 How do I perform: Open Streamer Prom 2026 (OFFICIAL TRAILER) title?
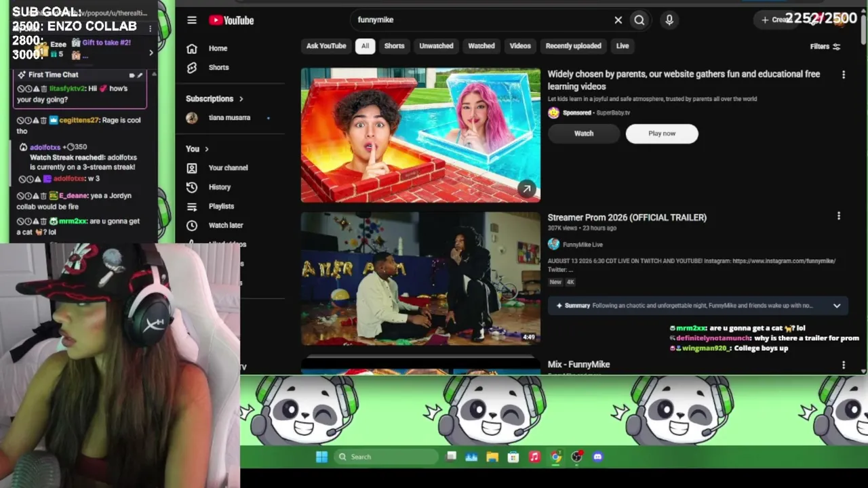[x=627, y=218]
